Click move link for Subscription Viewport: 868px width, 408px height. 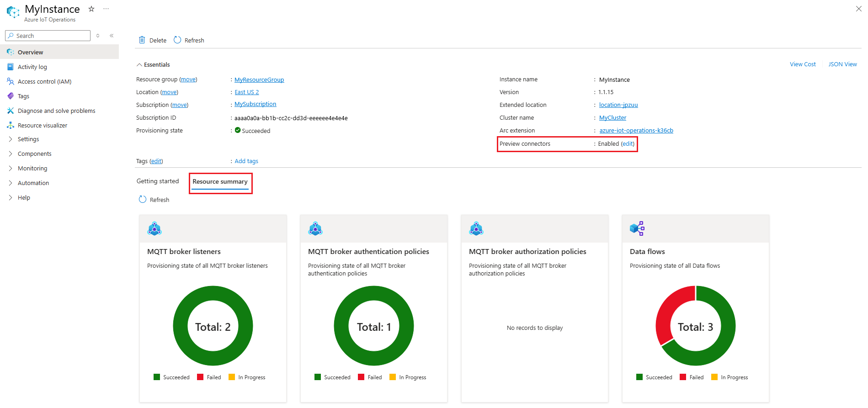[179, 105]
